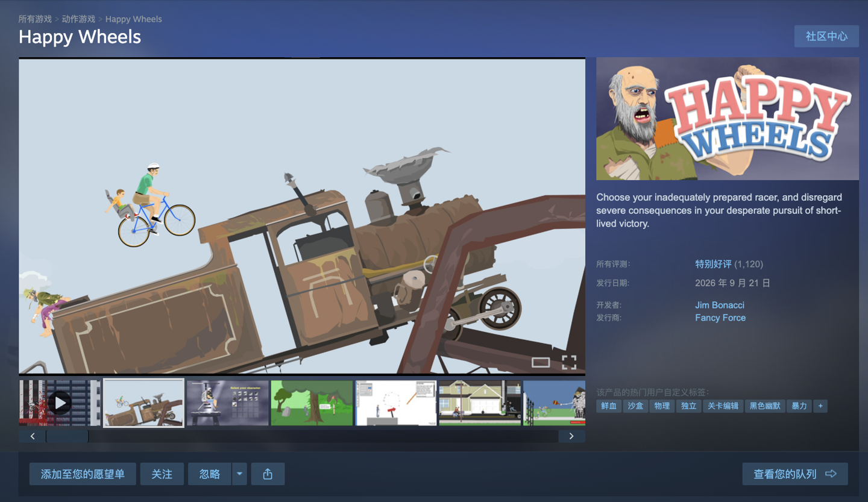Click the release date 2026 年 9 月 21 日
Viewport: 868px width, 502px height.
pyautogui.click(x=732, y=283)
